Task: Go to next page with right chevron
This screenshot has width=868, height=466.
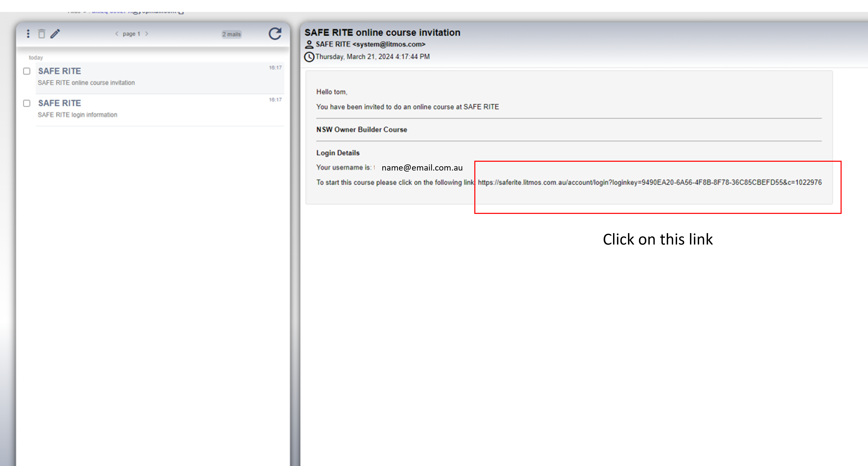Action: [147, 34]
